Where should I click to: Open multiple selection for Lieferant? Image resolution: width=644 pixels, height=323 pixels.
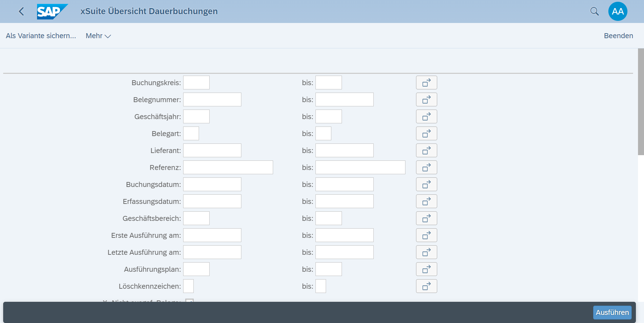point(426,151)
